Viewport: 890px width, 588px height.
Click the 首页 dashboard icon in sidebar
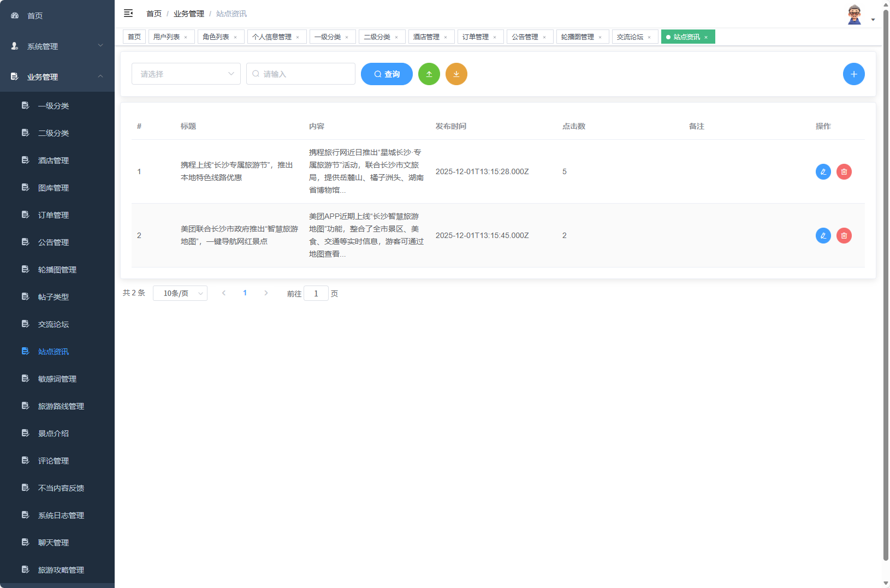pyautogui.click(x=14, y=15)
